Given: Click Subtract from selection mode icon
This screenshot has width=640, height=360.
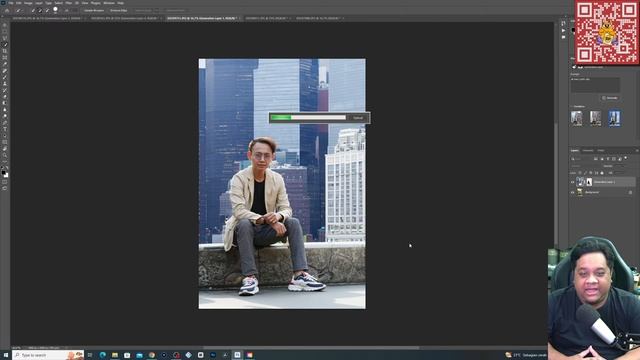Looking at the screenshot, I should [x=47, y=11].
